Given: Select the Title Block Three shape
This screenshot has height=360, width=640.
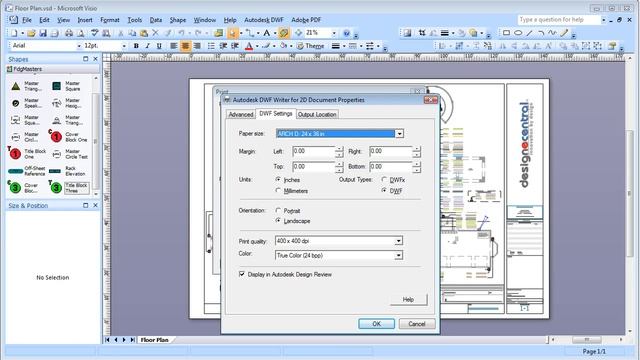Looking at the screenshot, I should pos(68,187).
